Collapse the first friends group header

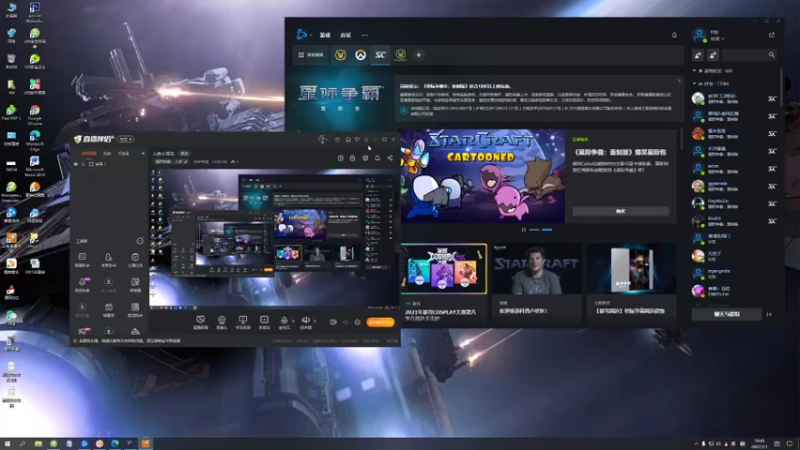[713, 71]
